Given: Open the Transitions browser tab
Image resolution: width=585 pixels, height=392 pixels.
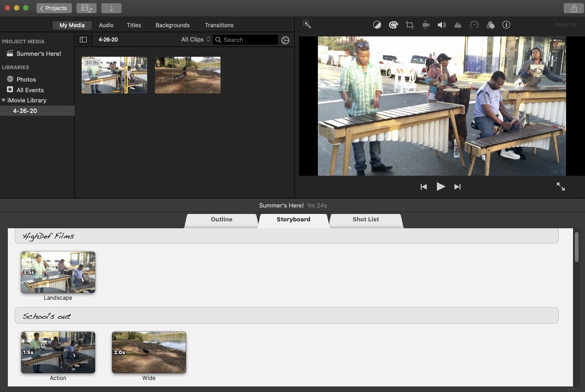Looking at the screenshot, I should [x=219, y=25].
